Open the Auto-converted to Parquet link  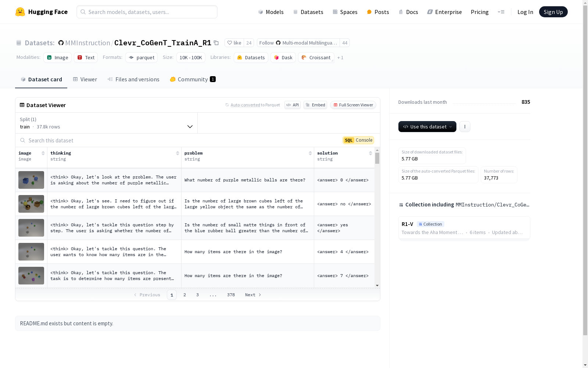245,105
